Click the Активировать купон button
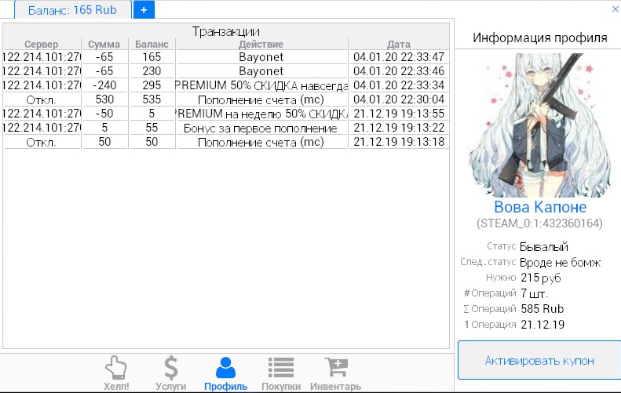This screenshot has width=621, height=393. [x=539, y=361]
